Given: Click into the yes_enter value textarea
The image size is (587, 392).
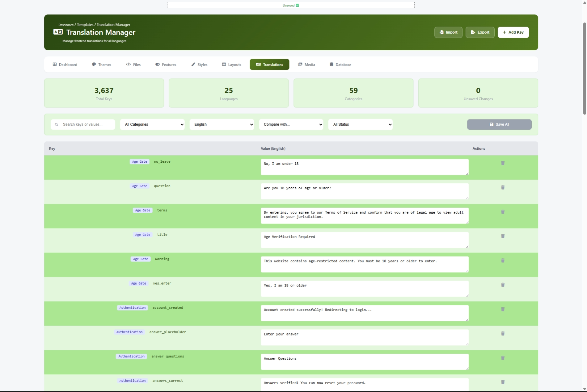Looking at the screenshot, I should click(x=365, y=289).
